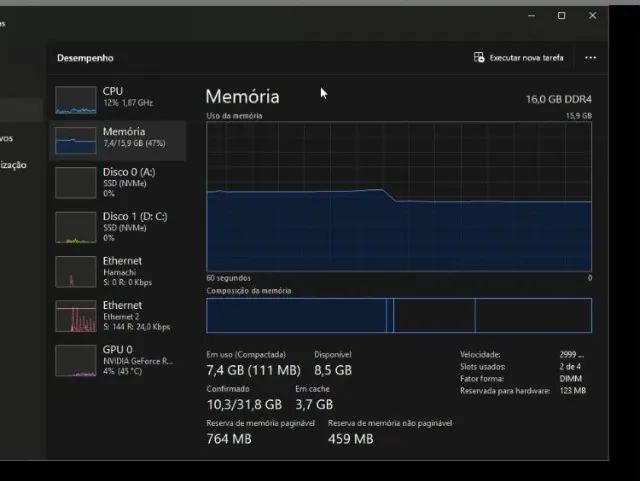
Task: Click the '8,5 GB' Disponível value
Action: click(333, 370)
